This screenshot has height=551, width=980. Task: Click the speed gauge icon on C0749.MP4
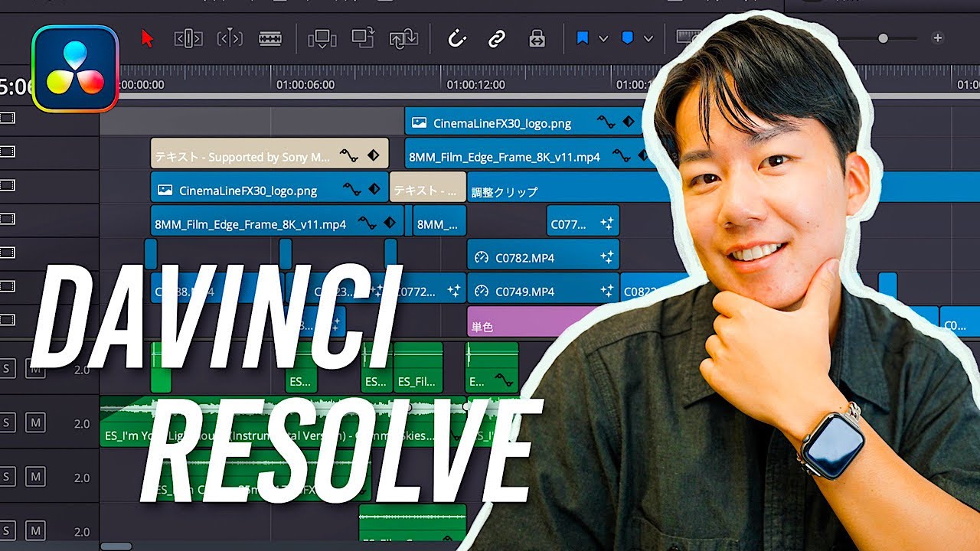tap(482, 291)
